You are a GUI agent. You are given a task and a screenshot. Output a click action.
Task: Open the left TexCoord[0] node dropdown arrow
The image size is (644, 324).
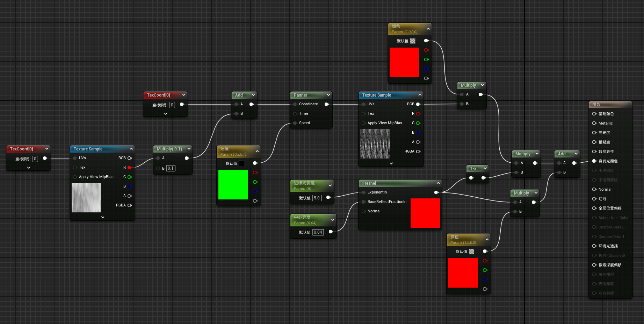tap(47, 149)
